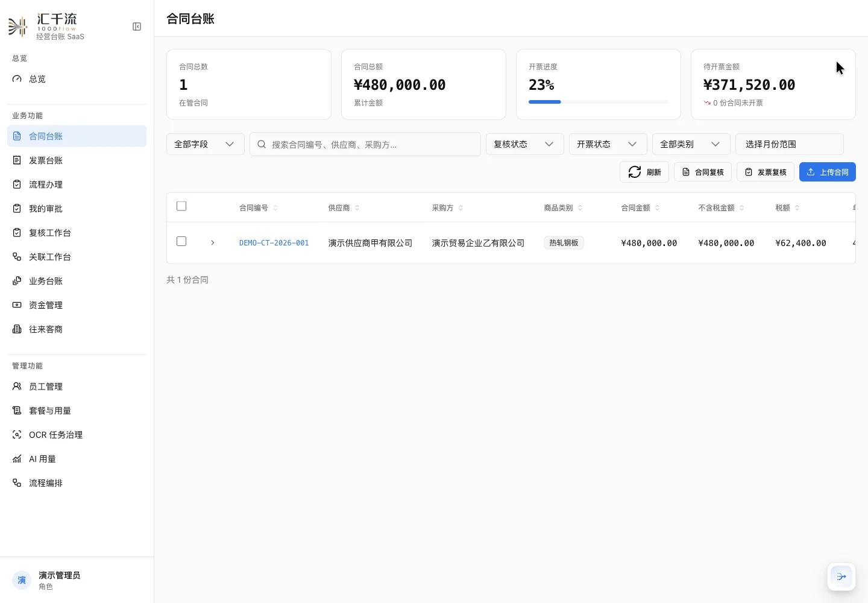This screenshot has width=868, height=603.
Task: Click the 合同复核 button
Action: (703, 172)
